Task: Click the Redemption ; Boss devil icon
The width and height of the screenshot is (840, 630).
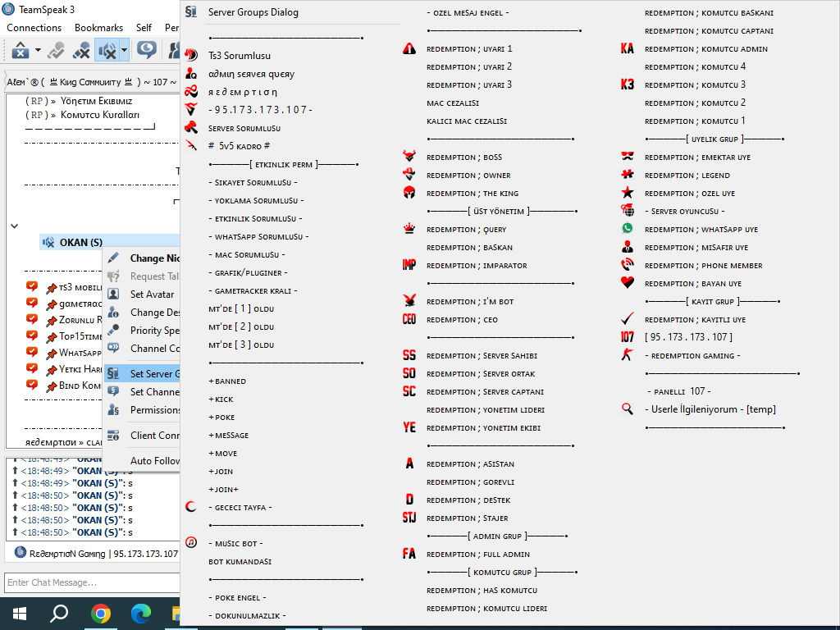Action: point(409,157)
